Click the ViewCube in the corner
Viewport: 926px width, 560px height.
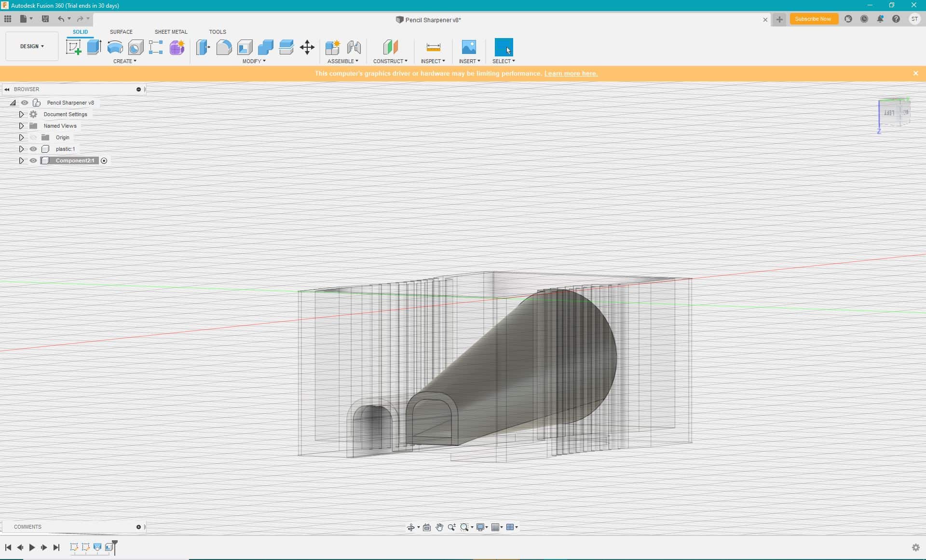click(x=894, y=113)
